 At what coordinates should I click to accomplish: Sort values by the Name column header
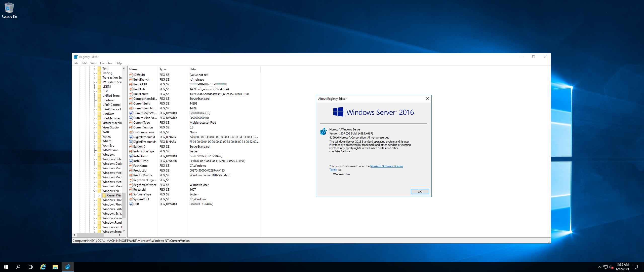[x=143, y=69]
